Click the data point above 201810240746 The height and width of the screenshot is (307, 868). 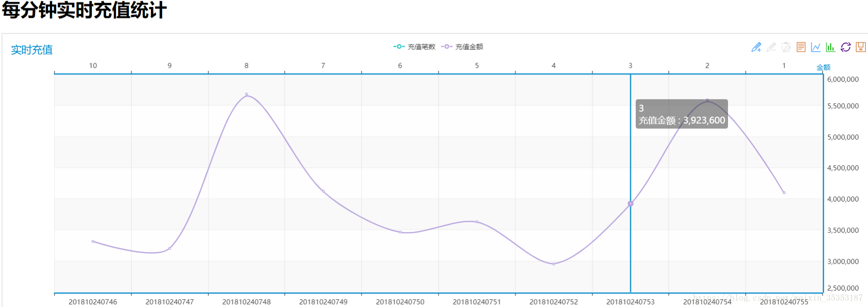[x=93, y=241]
